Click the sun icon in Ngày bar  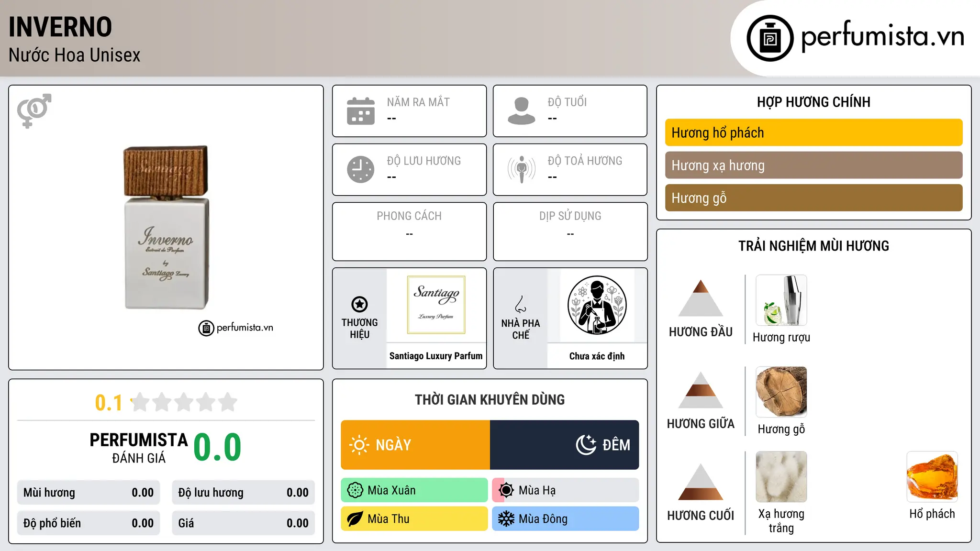click(359, 445)
